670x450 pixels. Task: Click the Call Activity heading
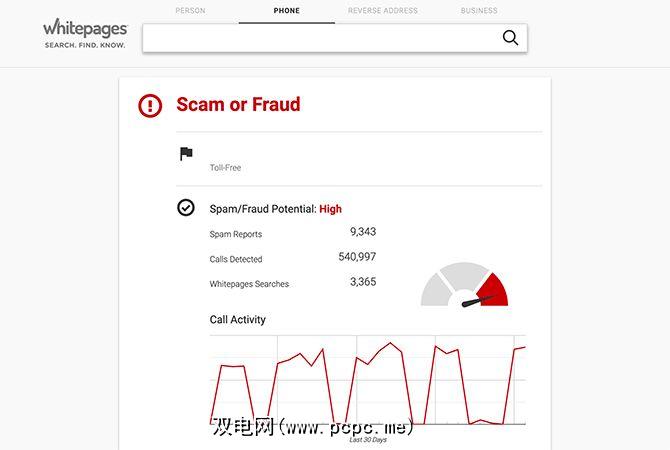(x=237, y=320)
